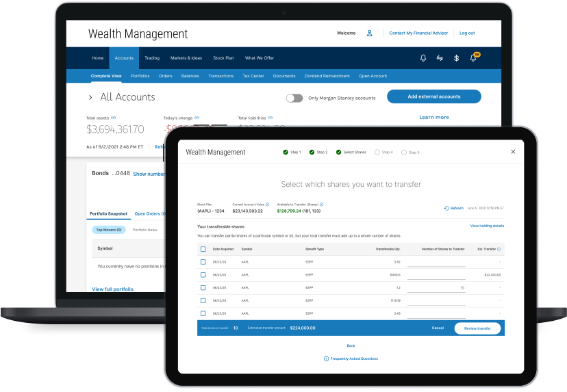This screenshot has width=567, height=392.
Task: Switch to Tax Center tab
Action: pos(253,76)
